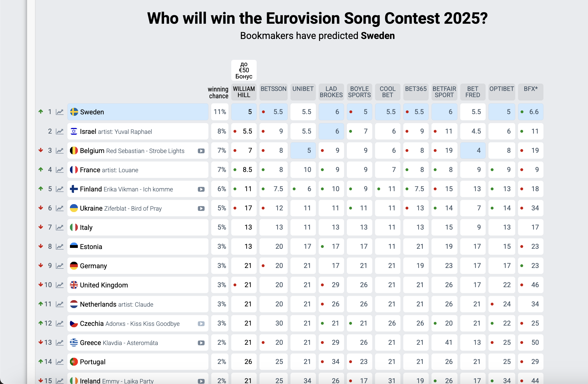The image size is (588, 384).
Task: Open the odds trend chart for Sweden
Action: click(60, 112)
